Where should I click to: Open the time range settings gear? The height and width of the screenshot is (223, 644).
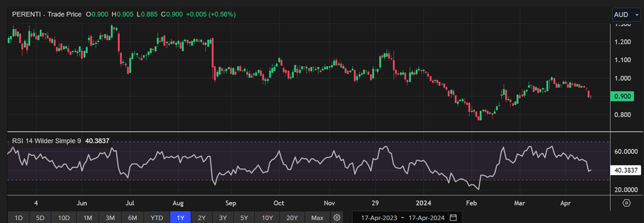click(337, 218)
